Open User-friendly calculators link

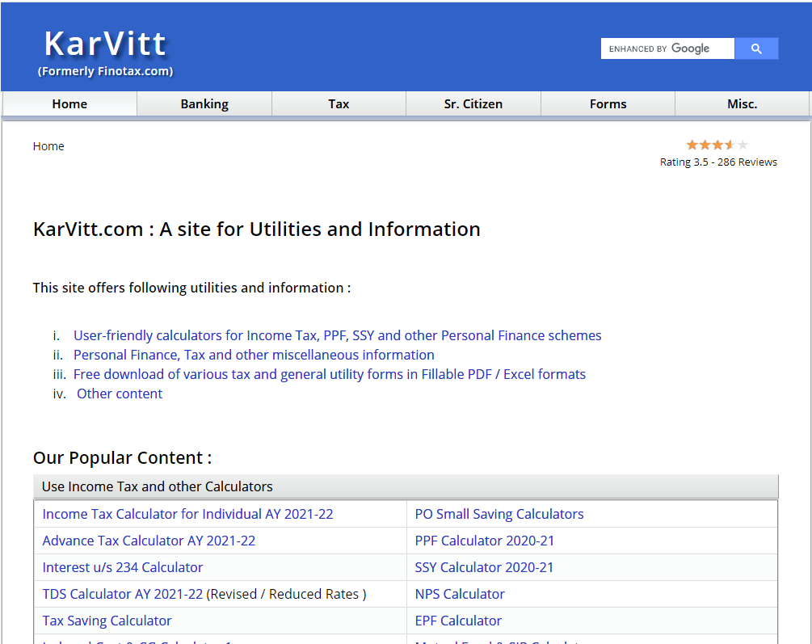tap(337, 335)
